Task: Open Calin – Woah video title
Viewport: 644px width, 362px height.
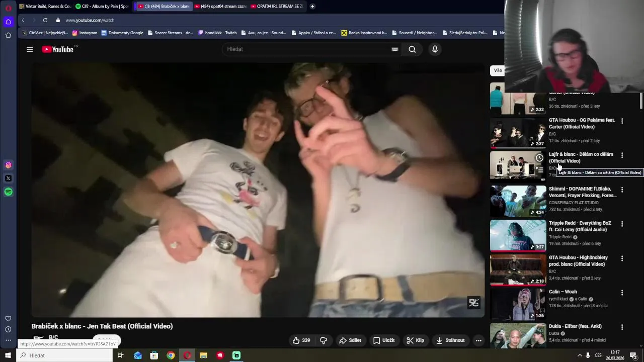Action: click(x=562, y=292)
